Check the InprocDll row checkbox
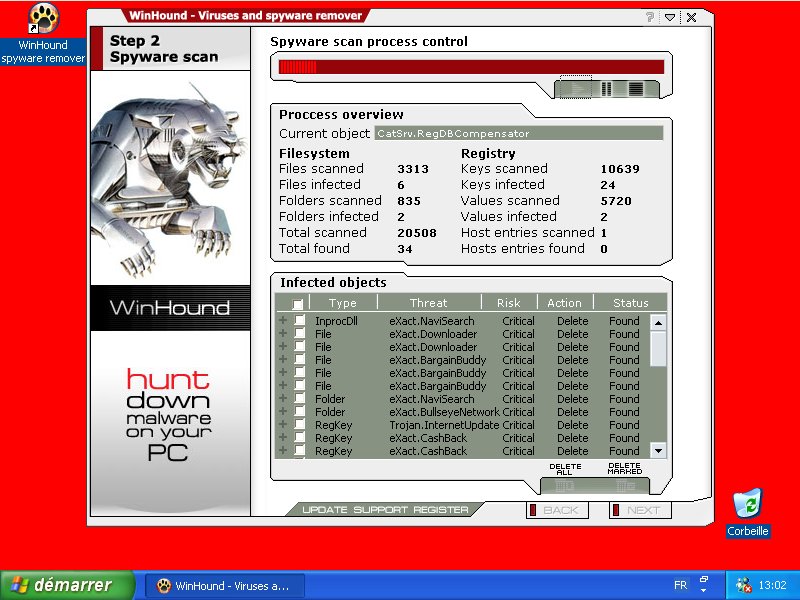The image size is (800, 600). click(x=299, y=320)
